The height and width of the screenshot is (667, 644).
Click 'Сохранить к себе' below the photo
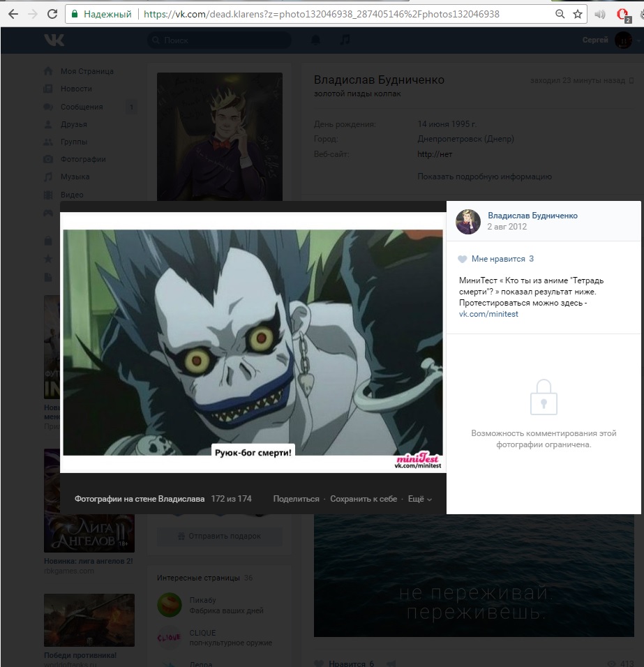[364, 499]
